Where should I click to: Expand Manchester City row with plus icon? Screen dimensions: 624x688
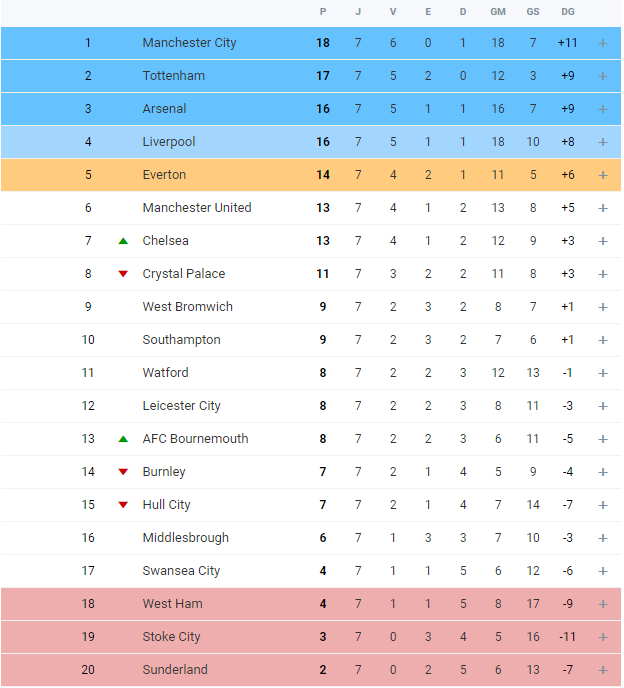[x=602, y=43]
